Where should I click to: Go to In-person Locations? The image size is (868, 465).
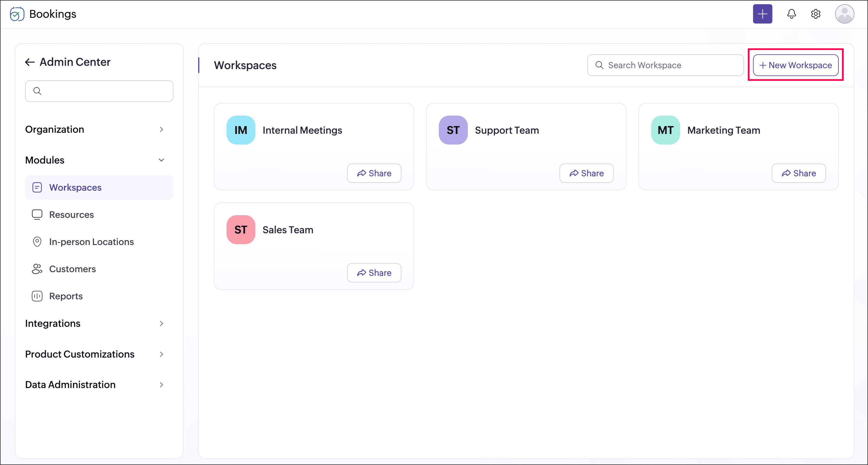tap(91, 242)
